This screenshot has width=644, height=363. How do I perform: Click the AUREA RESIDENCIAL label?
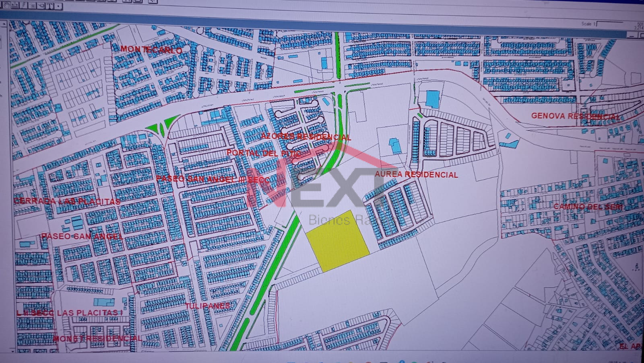click(x=416, y=174)
